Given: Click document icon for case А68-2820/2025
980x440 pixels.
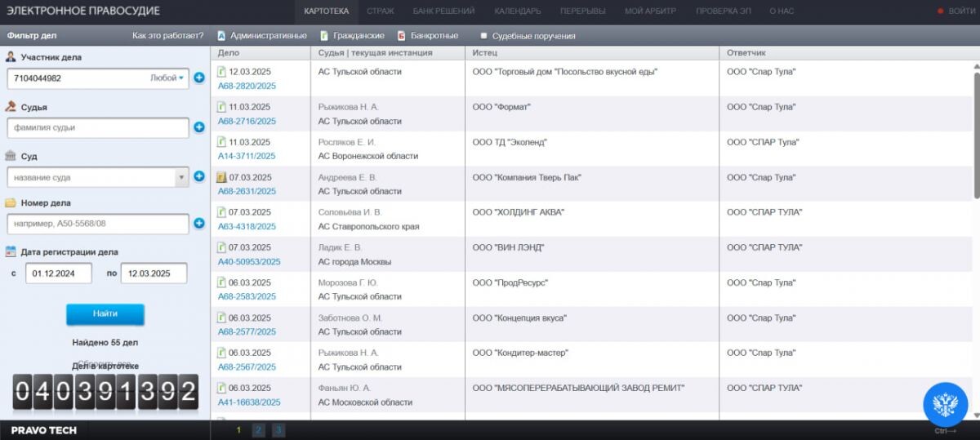Looking at the screenshot, I should 221,71.
